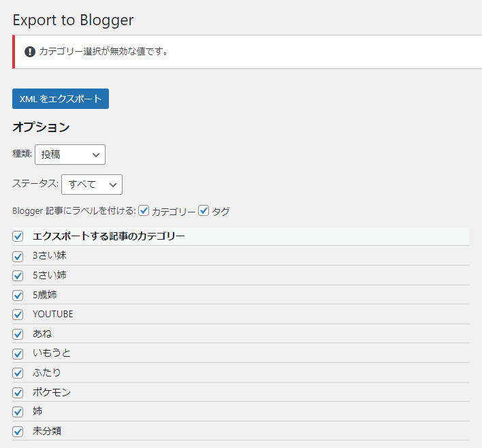The image size is (482, 448).
Task: Uncheck the 5さい姉 category checkbox
Action: [x=18, y=276]
